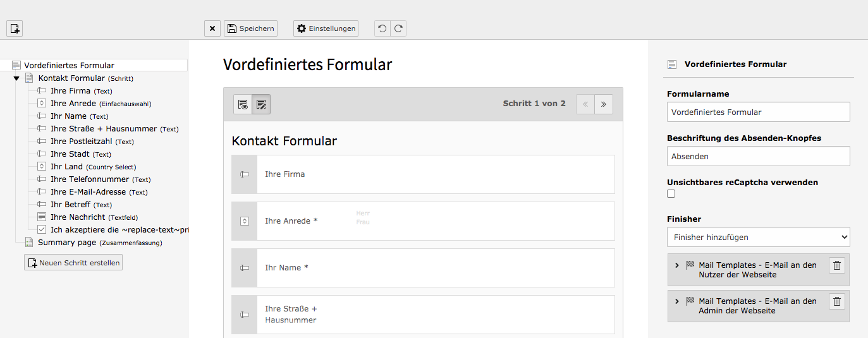Image resolution: width=868 pixels, height=338 pixels.
Task: Switch to abstract edit view icon
Action: tap(261, 104)
